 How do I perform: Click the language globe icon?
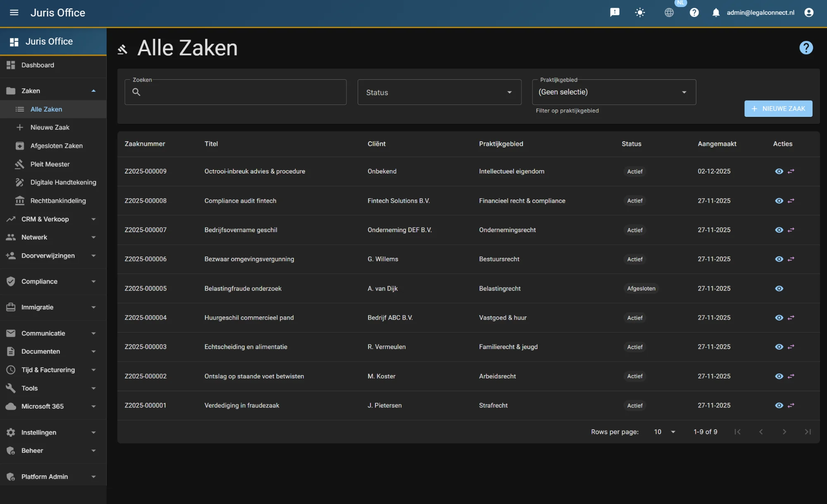[669, 12]
